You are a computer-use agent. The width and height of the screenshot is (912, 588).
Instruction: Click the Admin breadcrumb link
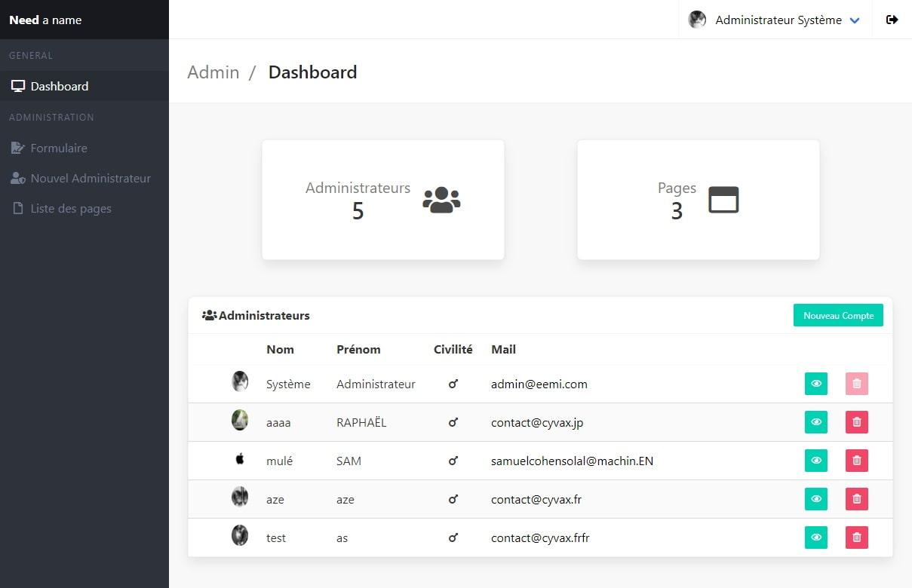point(213,72)
